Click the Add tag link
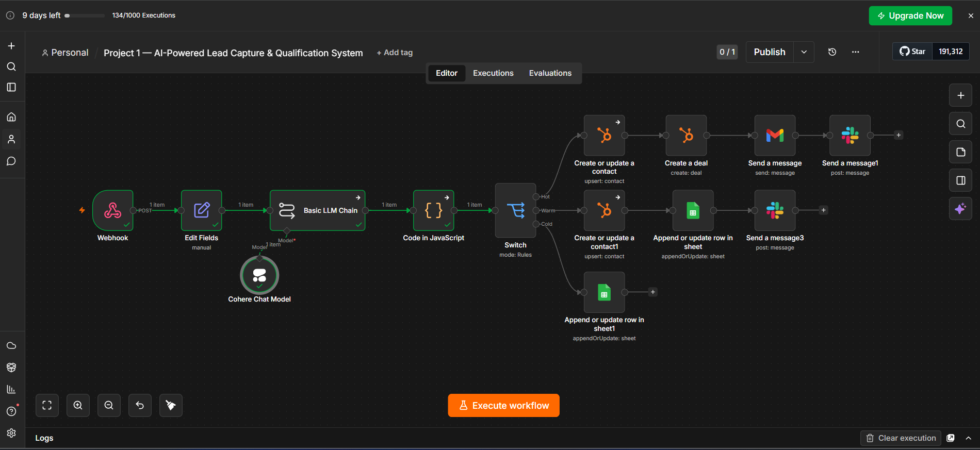The image size is (980, 450). 395,53
